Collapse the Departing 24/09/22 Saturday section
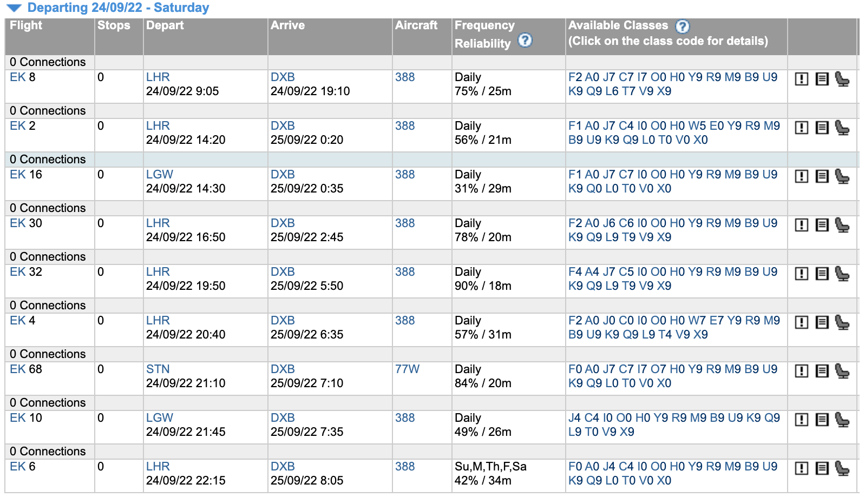 14,8
